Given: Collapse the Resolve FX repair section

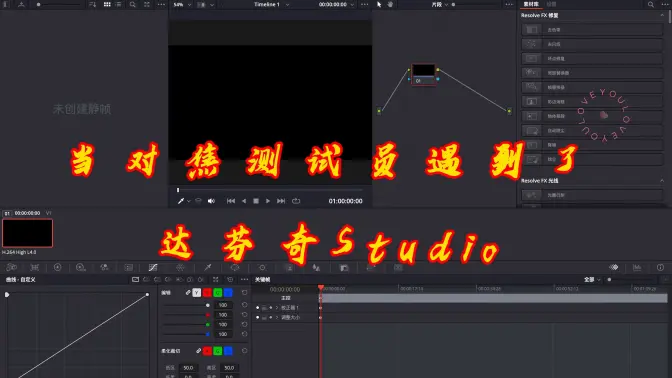Looking at the screenshot, I should coord(662,15).
